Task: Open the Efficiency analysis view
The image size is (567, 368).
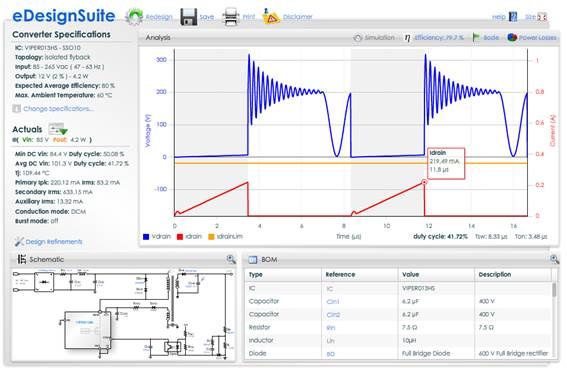Action: point(434,38)
